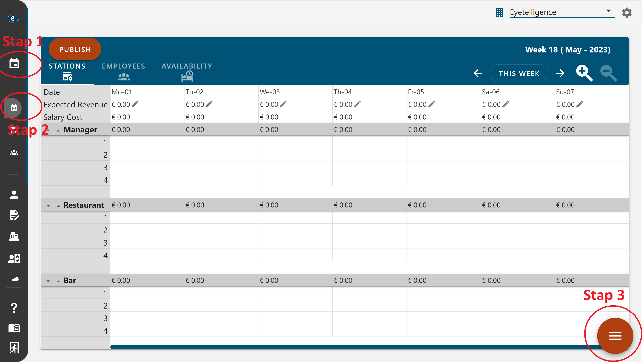Click the PUBLISH button
644x362 pixels.
click(x=75, y=49)
